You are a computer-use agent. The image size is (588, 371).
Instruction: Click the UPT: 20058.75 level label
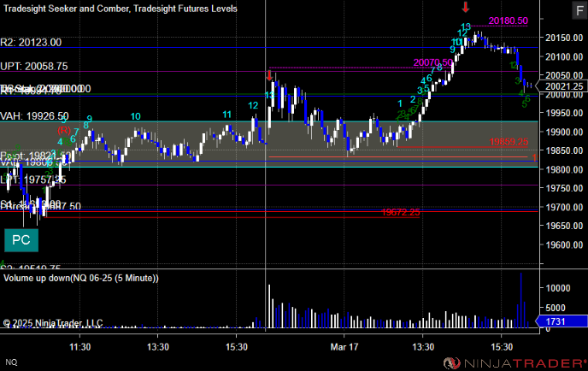coord(34,67)
